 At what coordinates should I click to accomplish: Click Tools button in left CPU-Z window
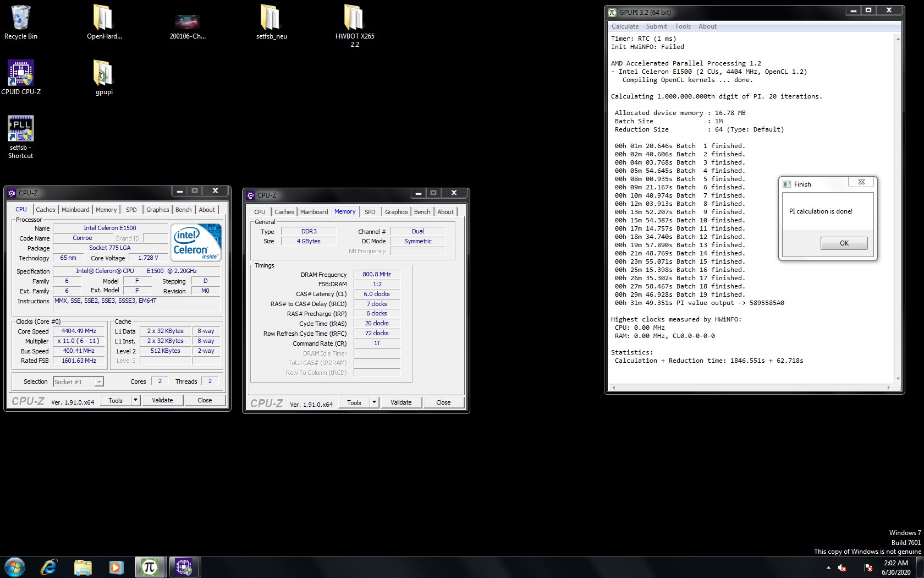pyautogui.click(x=116, y=400)
